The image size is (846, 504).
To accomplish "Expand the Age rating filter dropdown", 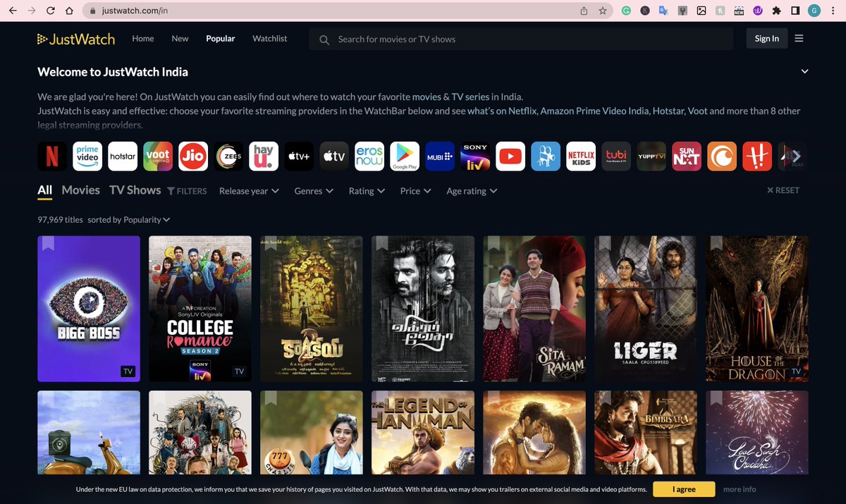I will (472, 191).
